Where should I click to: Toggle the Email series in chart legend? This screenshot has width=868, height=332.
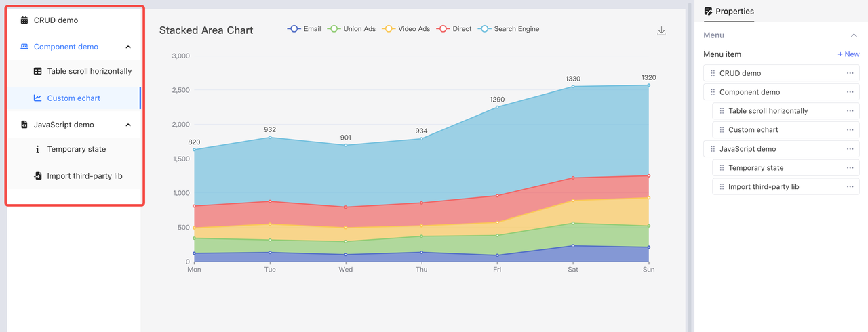pyautogui.click(x=304, y=29)
